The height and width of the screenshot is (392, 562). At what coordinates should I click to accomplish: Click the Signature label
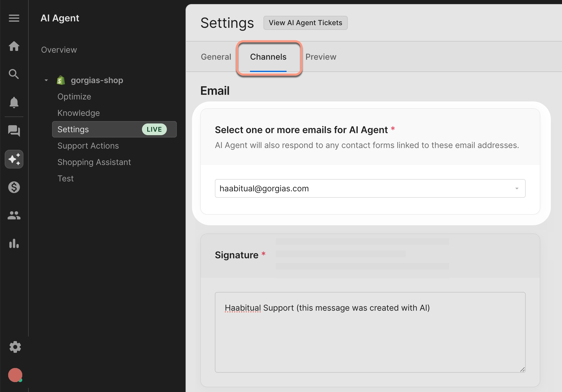point(237,255)
